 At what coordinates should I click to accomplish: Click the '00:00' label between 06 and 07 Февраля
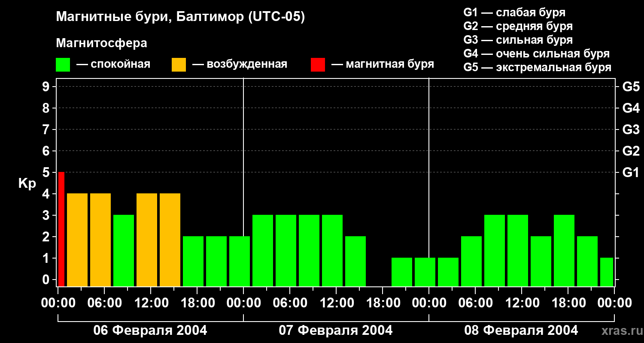click(243, 303)
